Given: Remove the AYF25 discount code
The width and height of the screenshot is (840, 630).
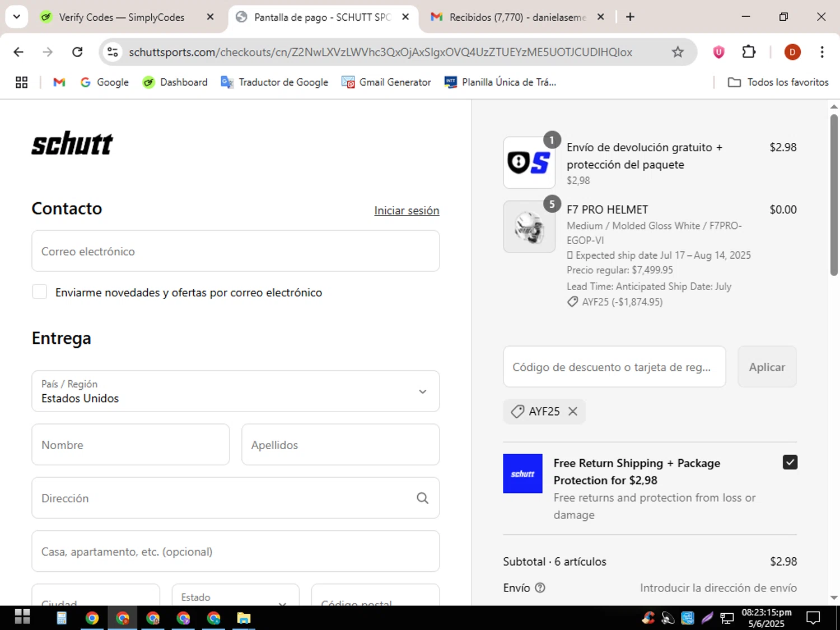Looking at the screenshot, I should point(573,412).
